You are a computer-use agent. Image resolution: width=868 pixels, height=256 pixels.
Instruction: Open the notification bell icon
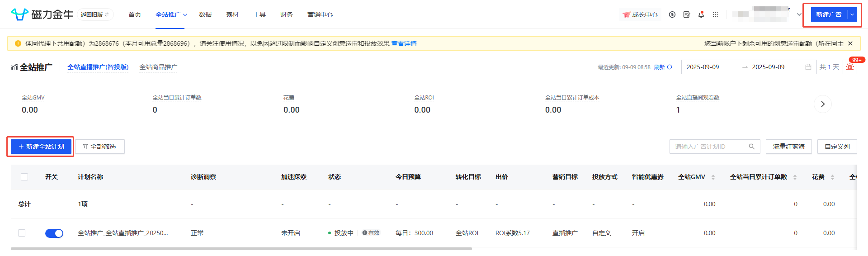pos(701,14)
